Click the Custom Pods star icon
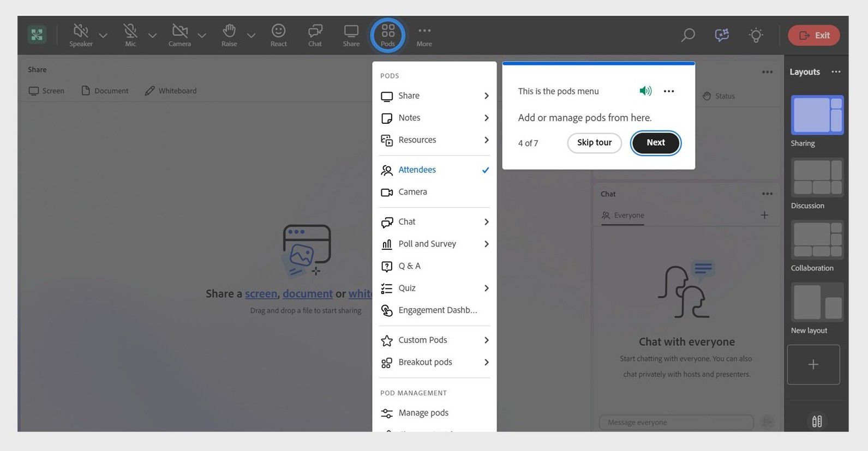Viewport: 868px width, 451px height. tap(387, 341)
